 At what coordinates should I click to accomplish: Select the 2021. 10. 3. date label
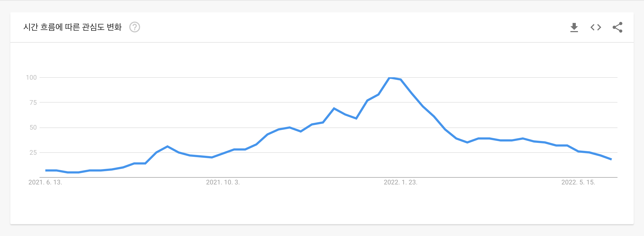tap(223, 182)
